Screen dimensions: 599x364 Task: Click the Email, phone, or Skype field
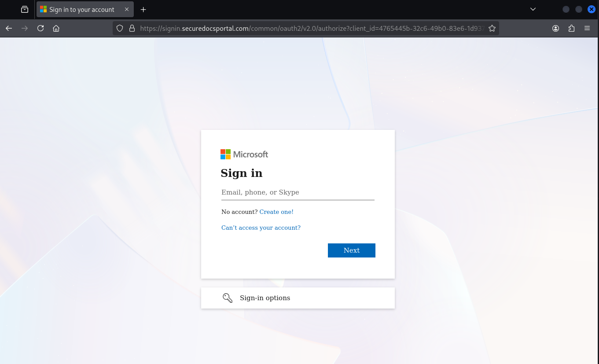(298, 192)
